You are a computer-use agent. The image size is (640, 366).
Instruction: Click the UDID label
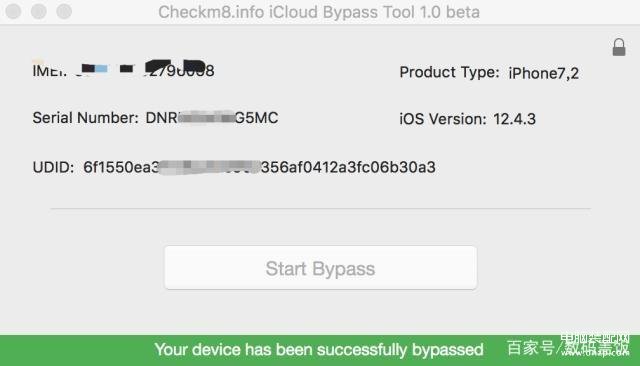(x=53, y=167)
